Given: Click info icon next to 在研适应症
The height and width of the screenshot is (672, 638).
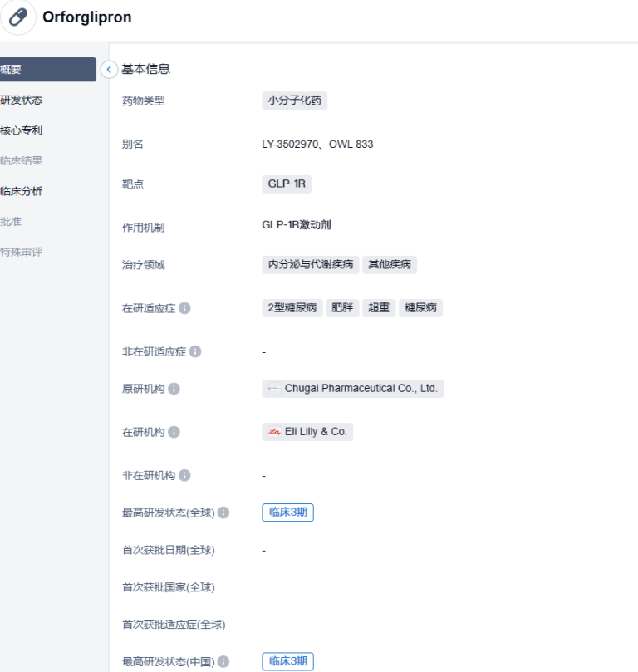Looking at the screenshot, I should tap(184, 308).
